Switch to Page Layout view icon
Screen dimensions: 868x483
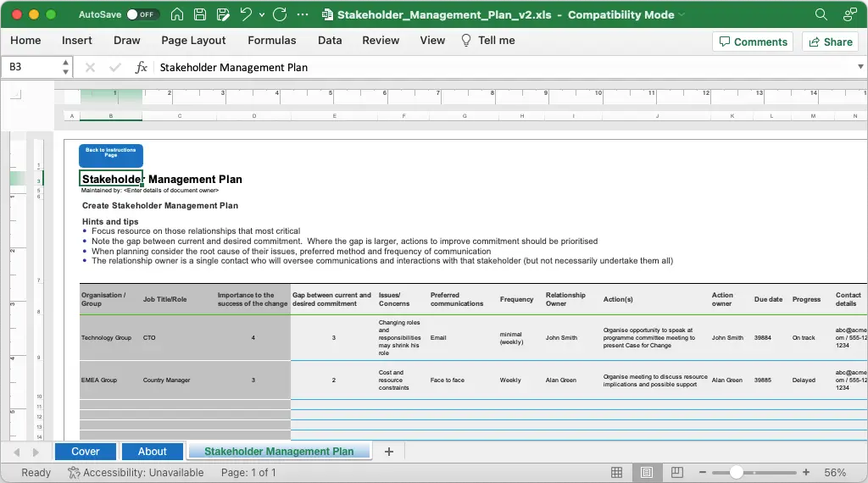[647, 473]
